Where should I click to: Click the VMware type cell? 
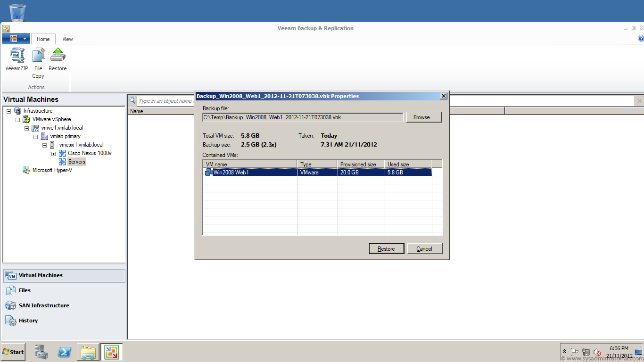pos(317,173)
